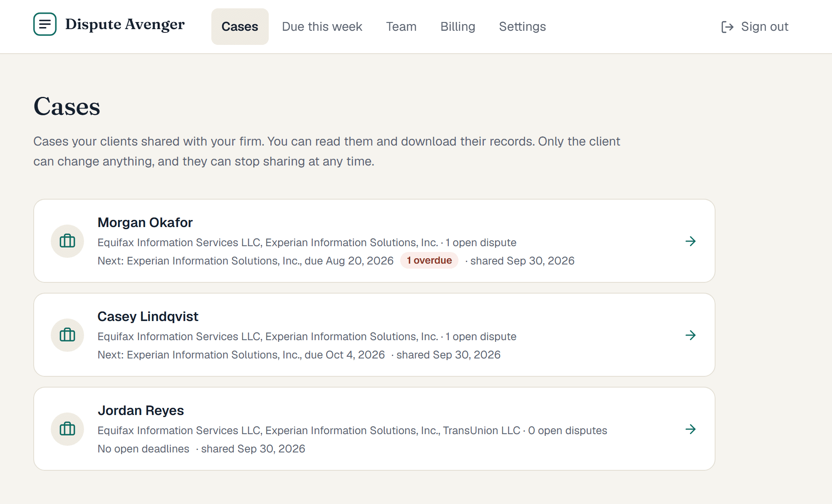Click the Dispute Avenger logo icon
The height and width of the screenshot is (504, 832).
point(45,24)
